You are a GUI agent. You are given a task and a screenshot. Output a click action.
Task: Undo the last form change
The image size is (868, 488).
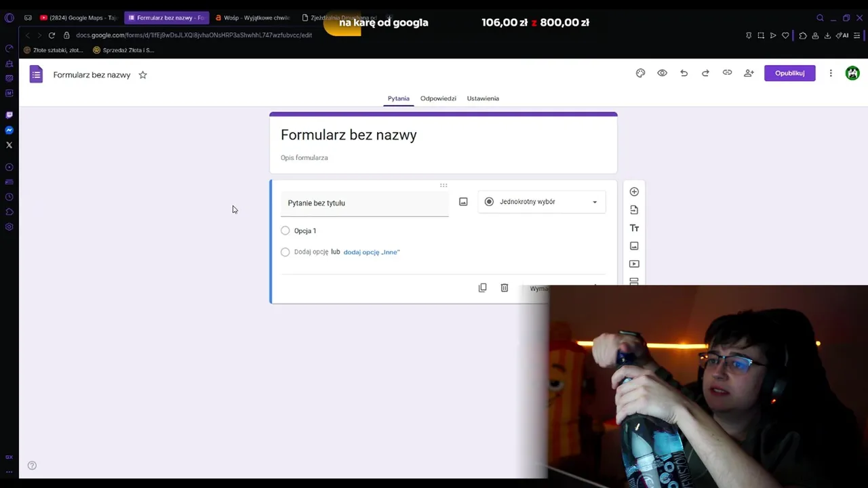point(684,73)
